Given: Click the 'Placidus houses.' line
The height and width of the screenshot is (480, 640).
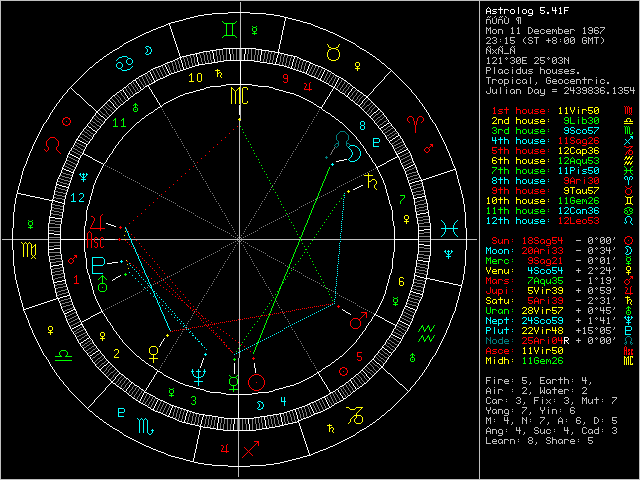Looking at the screenshot, I should click(x=532, y=71).
